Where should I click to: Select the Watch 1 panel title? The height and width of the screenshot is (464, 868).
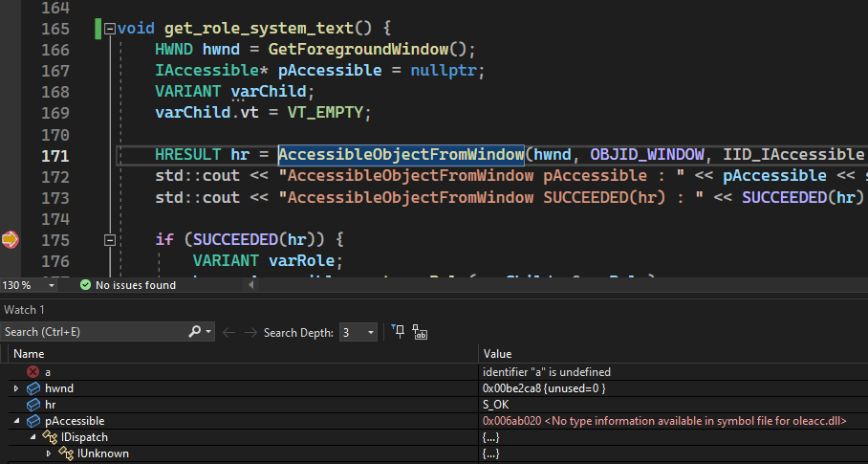click(24, 310)
